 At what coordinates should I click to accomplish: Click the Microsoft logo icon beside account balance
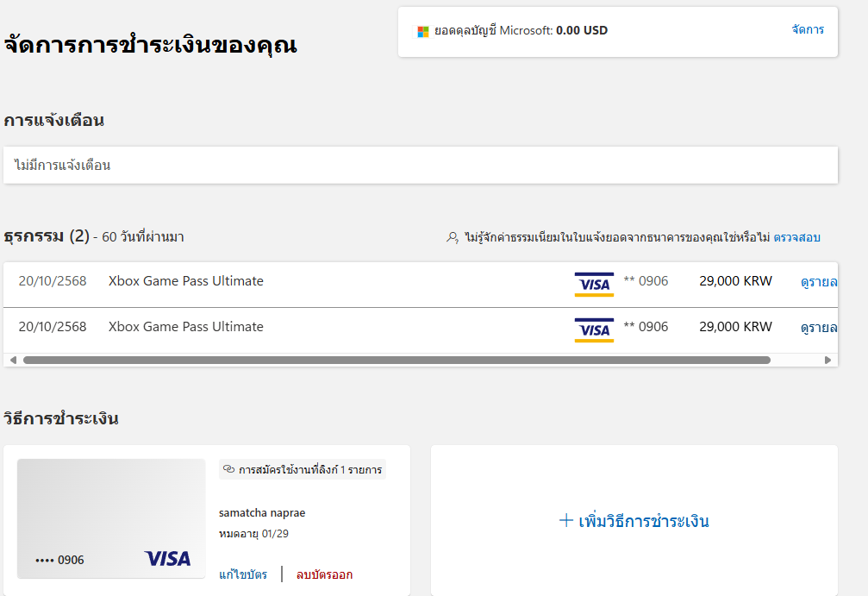pos(423,32)
